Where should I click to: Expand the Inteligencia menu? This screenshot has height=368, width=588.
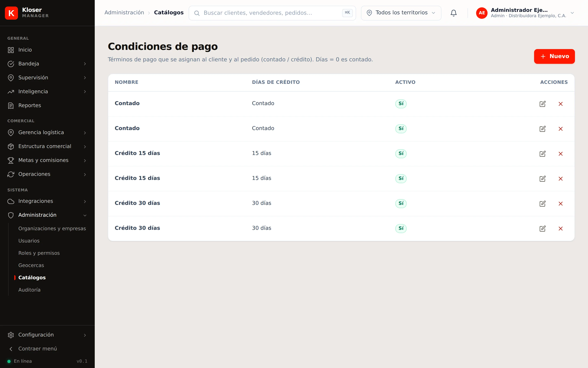pos(47,92)
